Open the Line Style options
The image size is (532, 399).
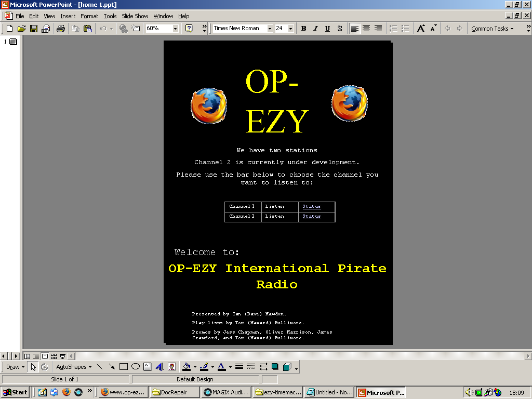(x=239, y=367)
